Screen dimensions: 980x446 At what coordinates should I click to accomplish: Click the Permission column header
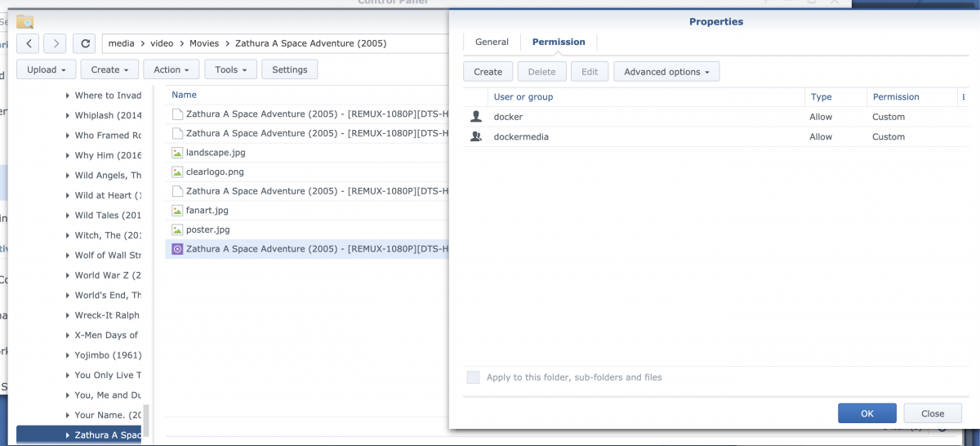(x=911, y=96)
